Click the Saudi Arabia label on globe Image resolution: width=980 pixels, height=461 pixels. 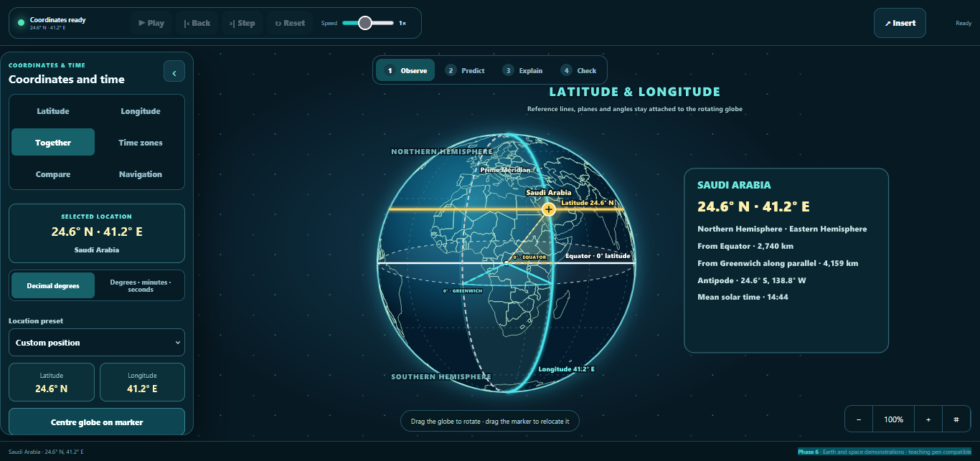click(x=549, y=193)
